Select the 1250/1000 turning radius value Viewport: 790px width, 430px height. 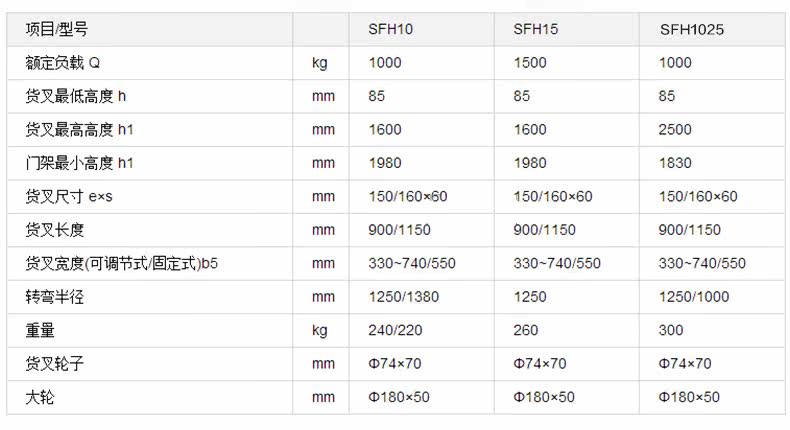click(x=690, y=297)
